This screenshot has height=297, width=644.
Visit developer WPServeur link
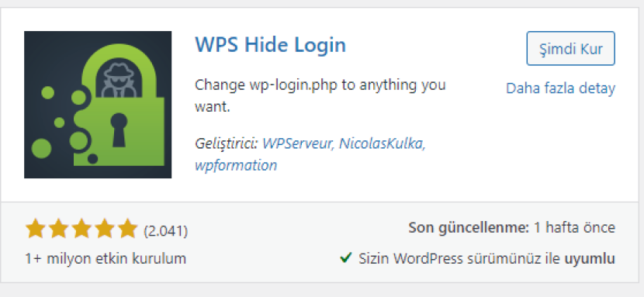[298, 143]
